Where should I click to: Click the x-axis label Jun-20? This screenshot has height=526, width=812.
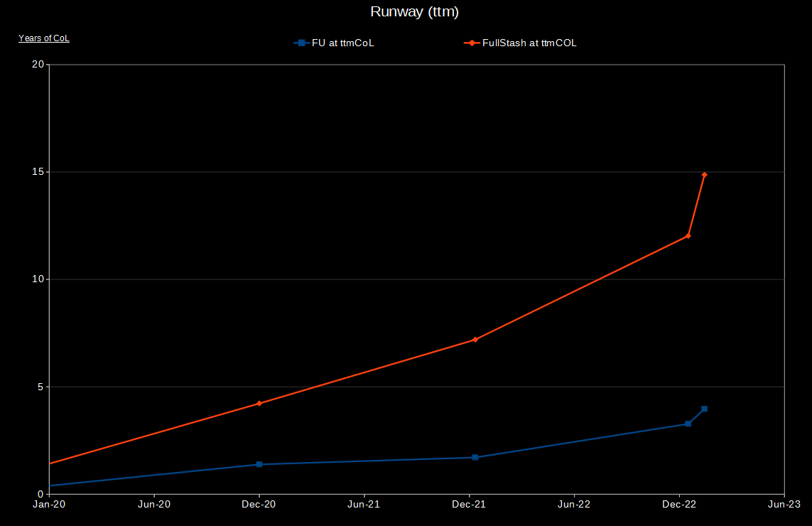point(154,504)
